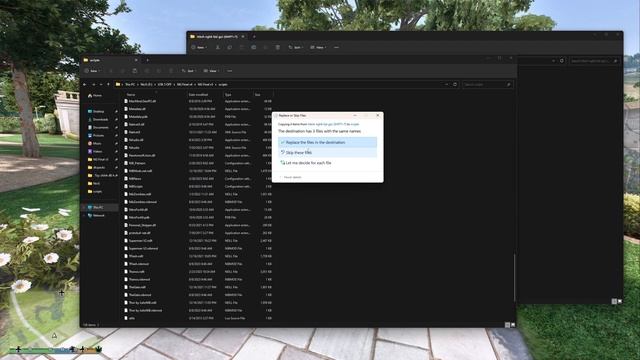Open Sort dropdown in scripts window

coord(189,71)
